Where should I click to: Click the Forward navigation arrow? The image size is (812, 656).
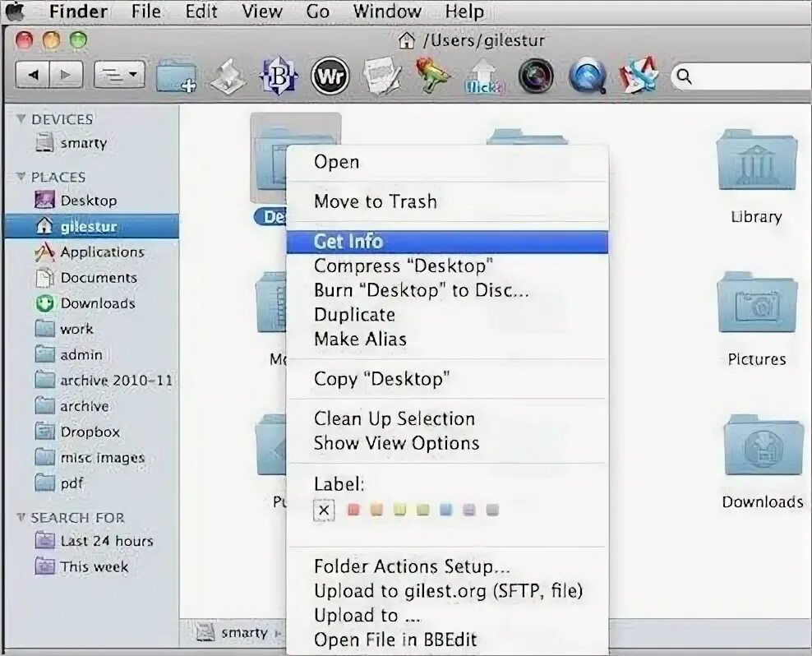pos(67,76)
